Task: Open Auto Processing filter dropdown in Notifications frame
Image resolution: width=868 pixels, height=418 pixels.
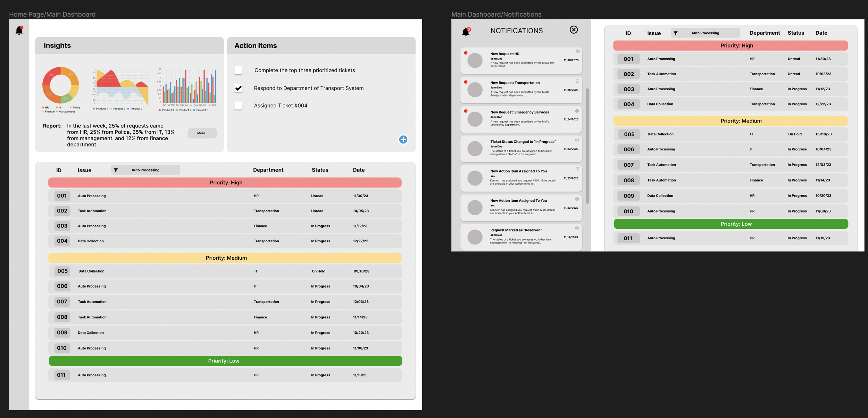Action: point(705,33)
